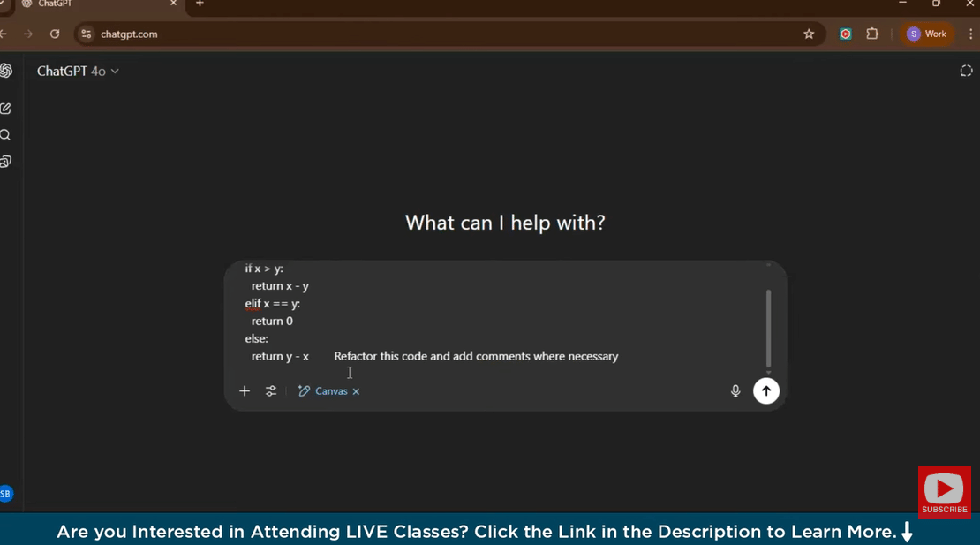
Task: Enable Canvas mode in the composer
Action: pyautogui.click(x=327, y=390)
